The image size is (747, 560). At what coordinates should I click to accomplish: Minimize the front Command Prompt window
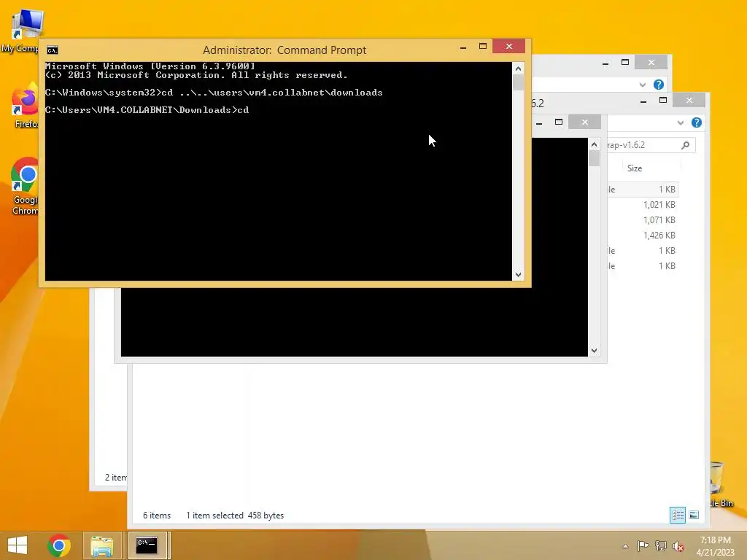(x=463, y=47)
